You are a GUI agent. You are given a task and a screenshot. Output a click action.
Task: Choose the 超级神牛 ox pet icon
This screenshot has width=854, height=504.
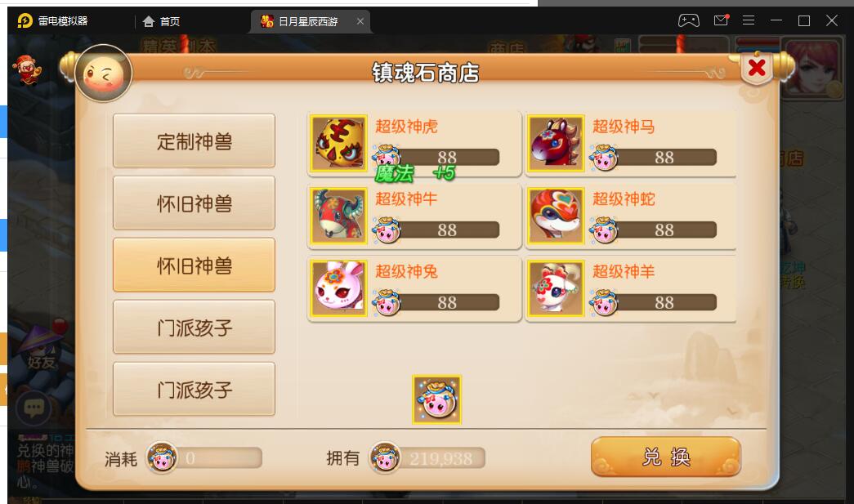(x=339, y=216)
